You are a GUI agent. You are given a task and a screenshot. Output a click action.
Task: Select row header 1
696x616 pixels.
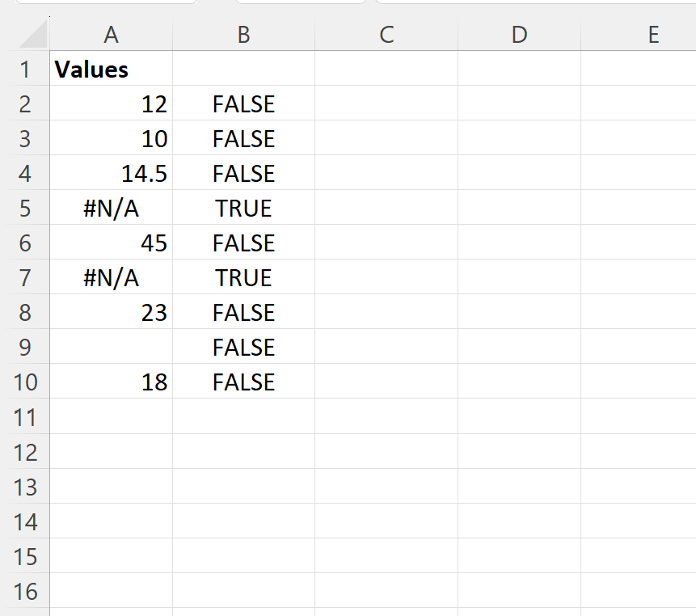click(27, 69)
